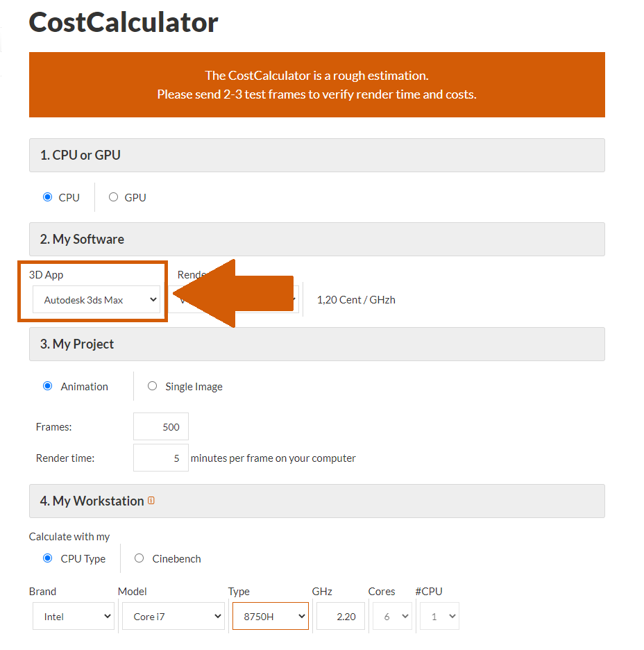Click the Frames input field
The image size is (644, 650).
point(161,426)
